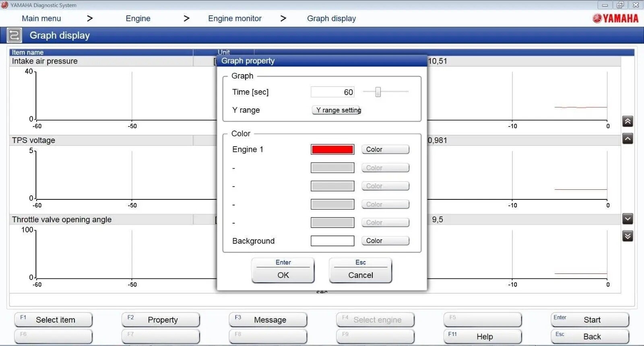Screen dimensions: 644x346
Task: Click Throttle valve opening angle item name
Action: (62, 220)
